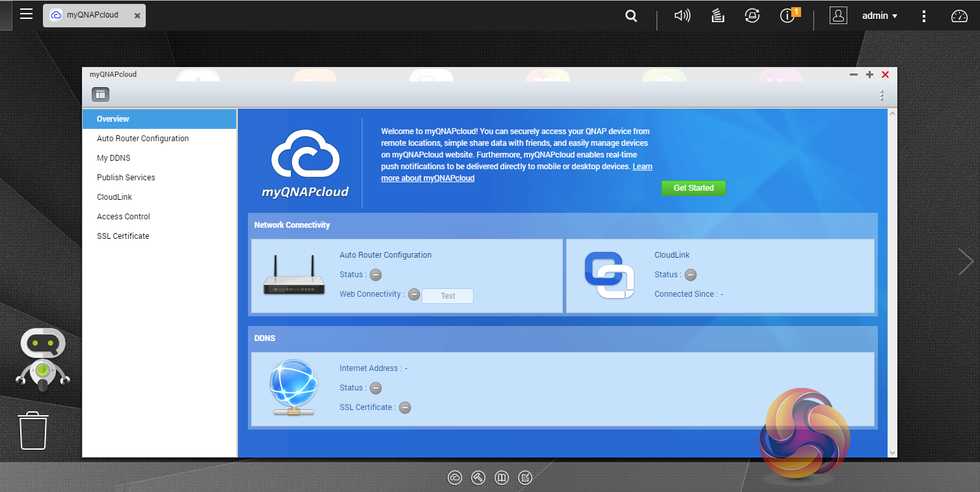Click the Web Connectivity status indicator

point(414,295)
